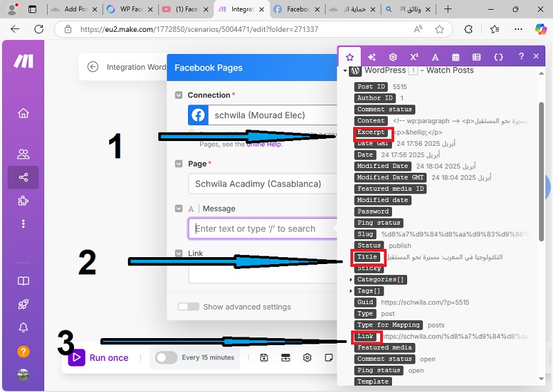The width and height of the screenshot is (553, 392).
Task: Click the Facebook connection icon
Action: [x=198, y=115]
